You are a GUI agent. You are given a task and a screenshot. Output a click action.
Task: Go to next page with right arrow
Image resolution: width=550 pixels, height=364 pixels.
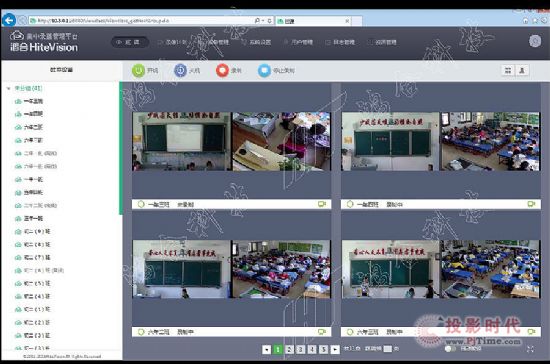coord(335,349)
